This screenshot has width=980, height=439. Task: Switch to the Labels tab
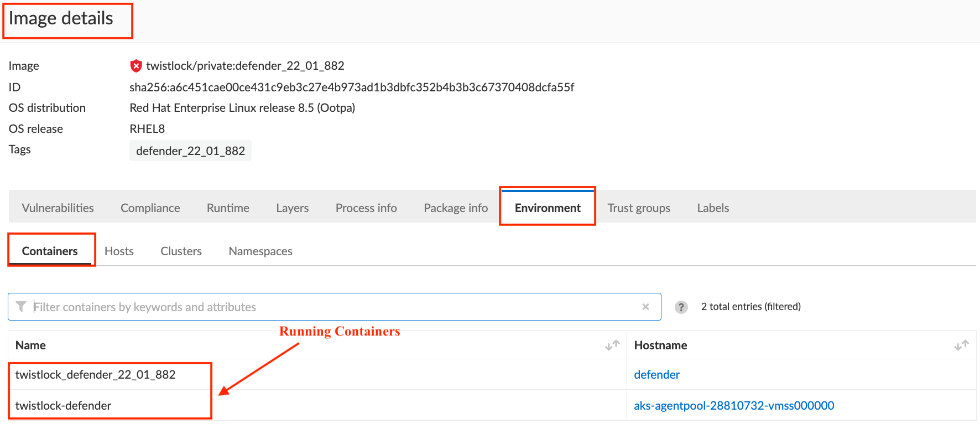713,208
